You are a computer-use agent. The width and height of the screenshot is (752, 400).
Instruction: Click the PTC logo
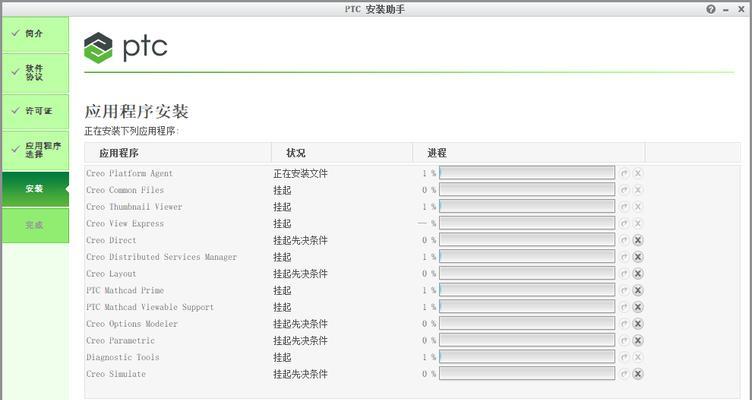tap(126, 47)
